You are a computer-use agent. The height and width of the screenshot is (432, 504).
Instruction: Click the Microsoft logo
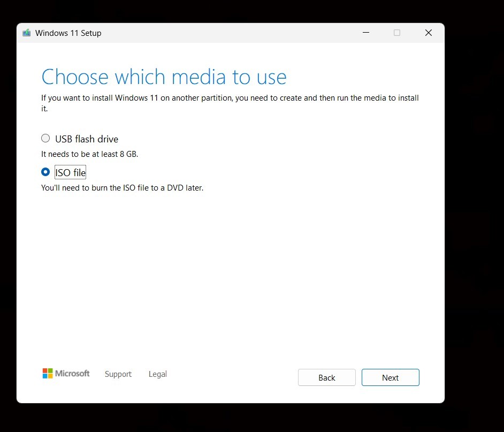66,374
